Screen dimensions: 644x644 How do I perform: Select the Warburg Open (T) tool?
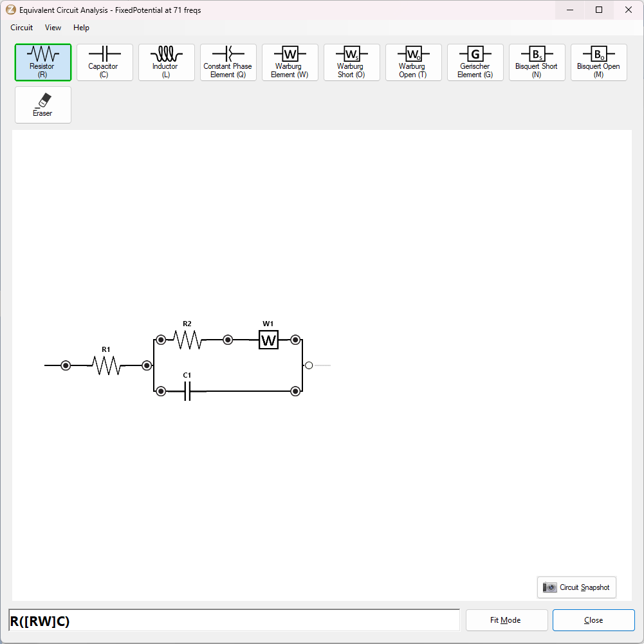(414, 62)
